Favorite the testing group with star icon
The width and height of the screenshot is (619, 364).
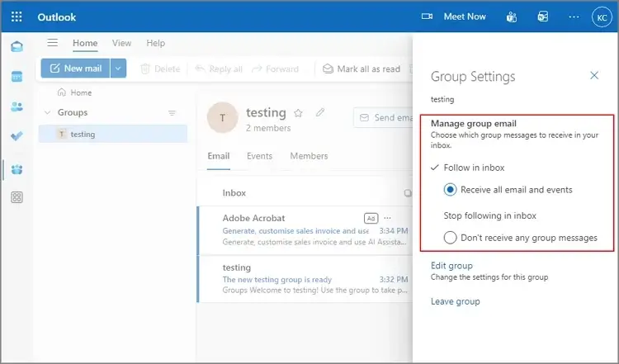(x=299, y=113)
